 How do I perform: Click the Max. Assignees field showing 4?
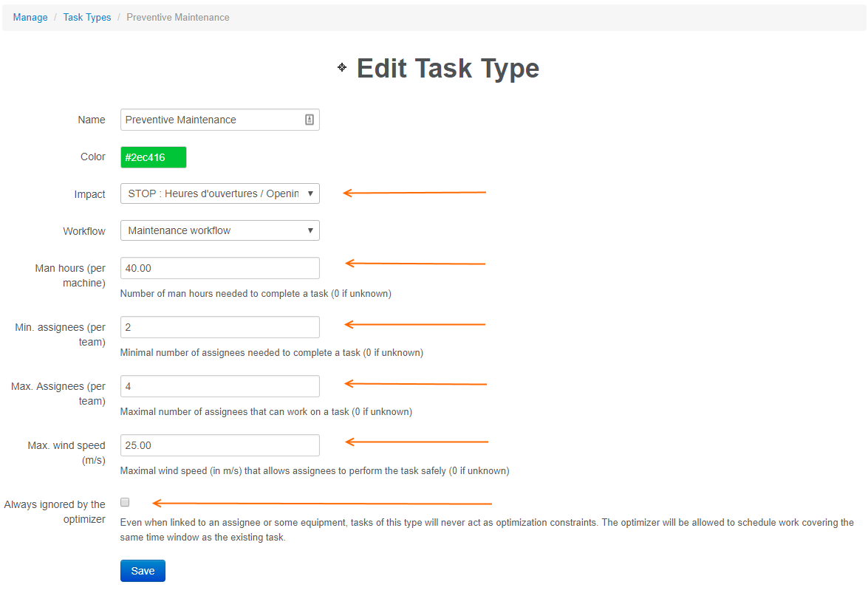(219, 385)
